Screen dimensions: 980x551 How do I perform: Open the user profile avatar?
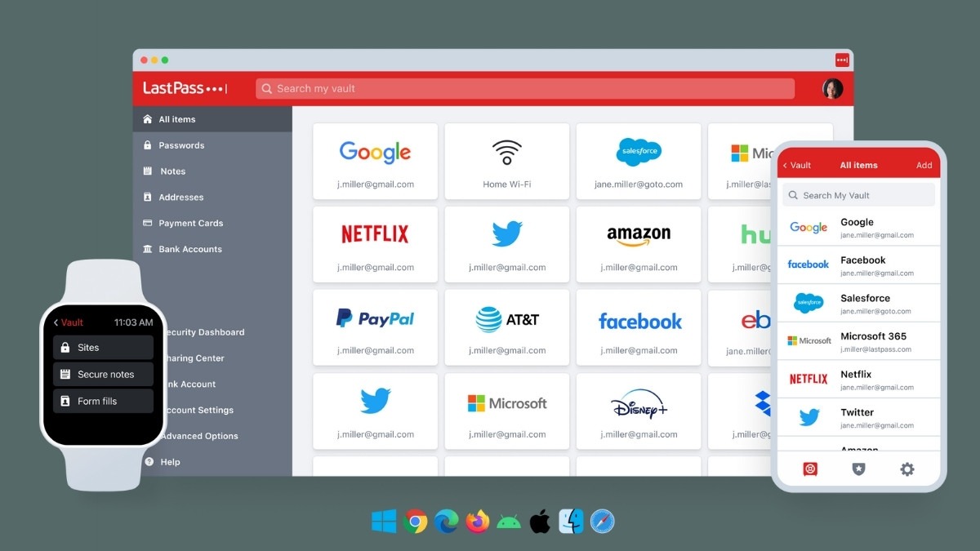[x=832, y=88]
